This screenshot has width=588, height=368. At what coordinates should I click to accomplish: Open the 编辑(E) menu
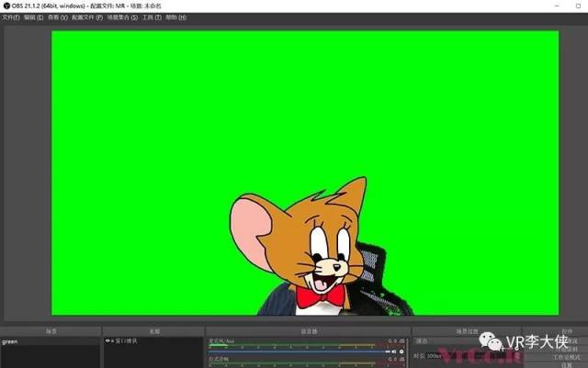tap(33, 17)
